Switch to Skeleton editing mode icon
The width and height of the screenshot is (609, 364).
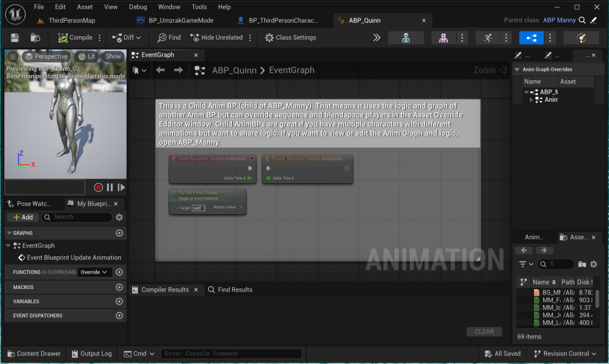click(x=406, y=37)
